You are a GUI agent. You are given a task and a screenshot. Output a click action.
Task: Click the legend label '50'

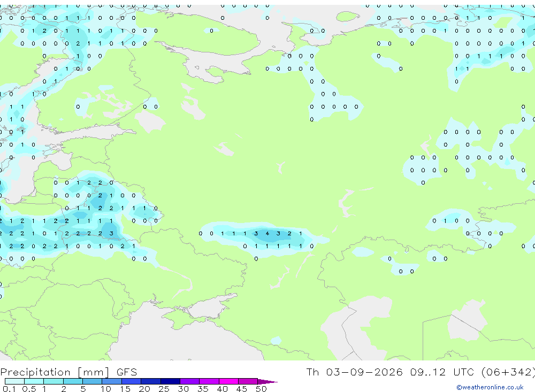(261, 389)
